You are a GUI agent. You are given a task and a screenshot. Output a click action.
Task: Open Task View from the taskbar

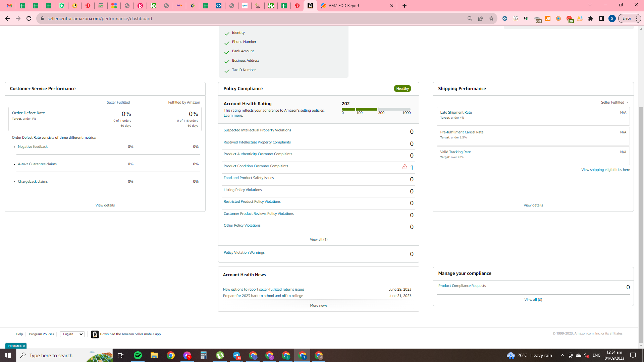pyautogui.click(x=121, y=355)
